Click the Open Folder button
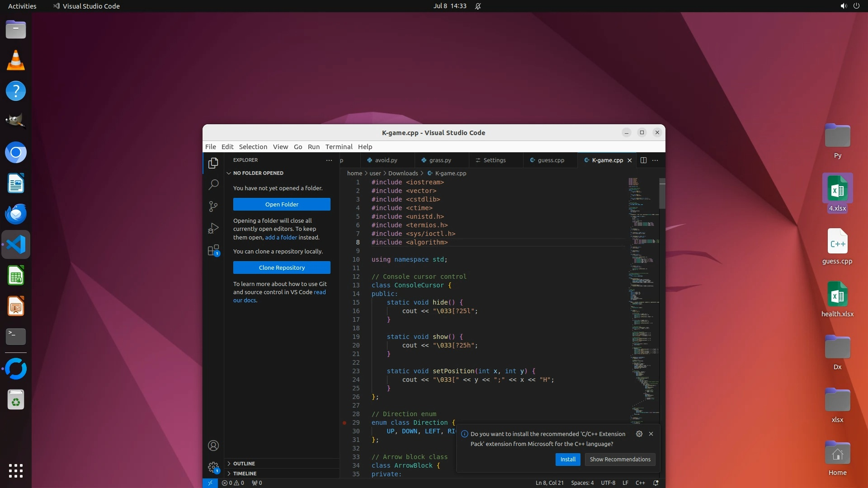 [x=282, y=204]
